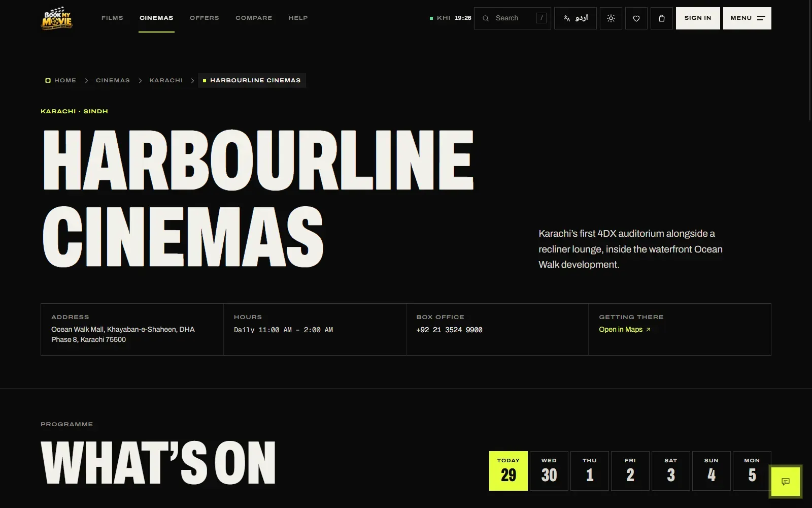Click the Daily 11:00 AM hours text

point(283,330)
